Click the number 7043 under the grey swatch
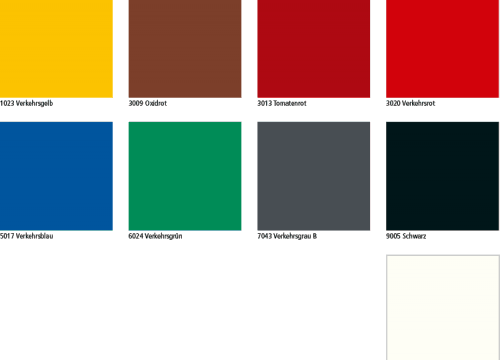The width and height of the screenshot is (500, 360). point(265,236)
